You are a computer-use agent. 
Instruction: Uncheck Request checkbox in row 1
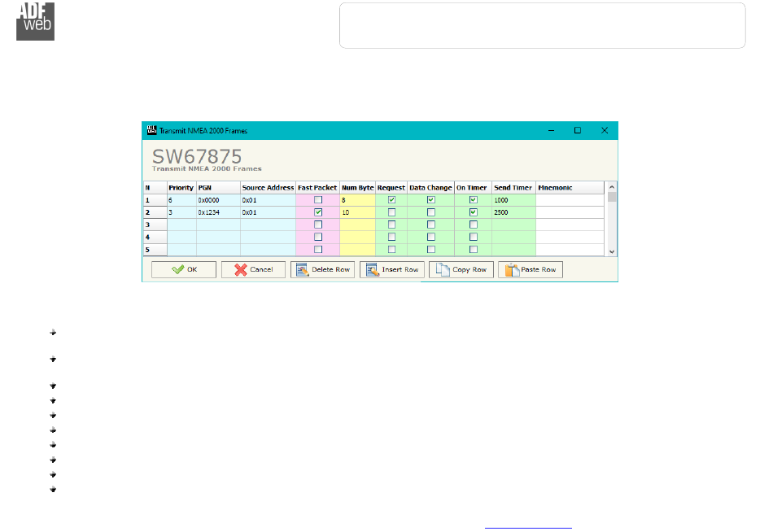point(391,200)
